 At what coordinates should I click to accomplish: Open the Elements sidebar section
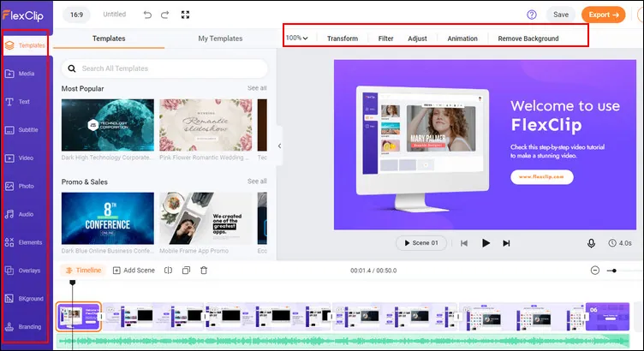click(23, 242)
